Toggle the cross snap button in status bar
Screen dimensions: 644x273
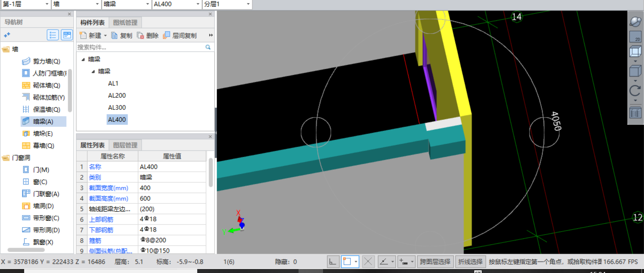tap(368, 262)
